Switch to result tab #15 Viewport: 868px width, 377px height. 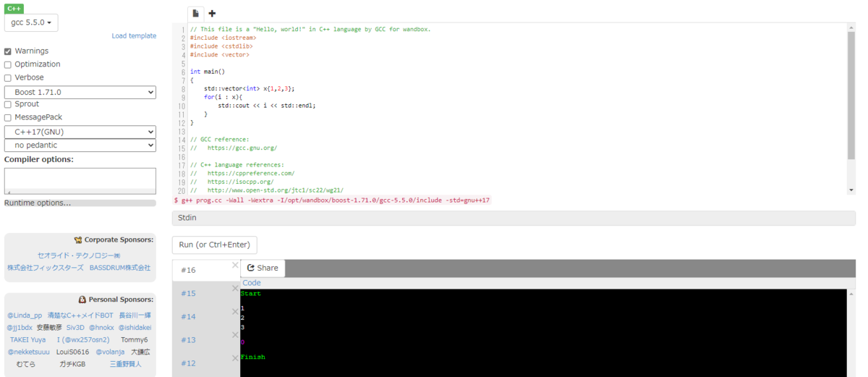(189, 293)
